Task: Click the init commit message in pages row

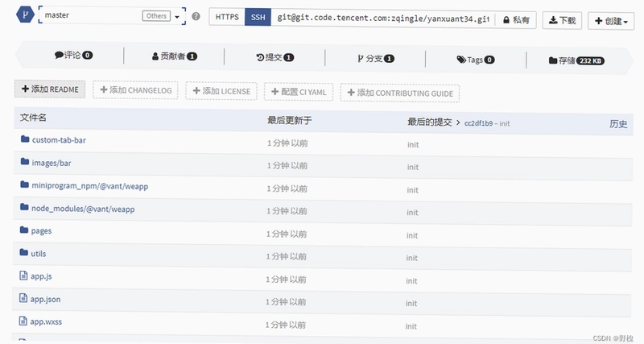Action: click(x=412, y=235)
